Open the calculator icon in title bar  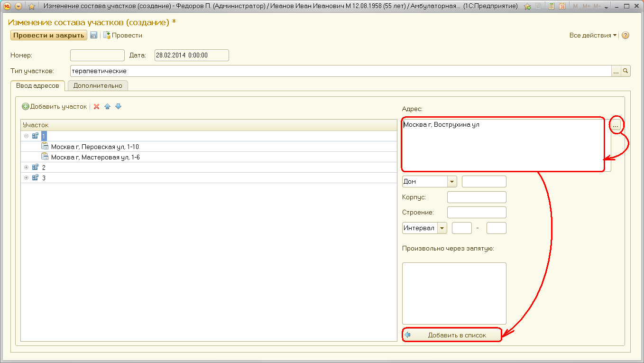(x=551, y=7)
